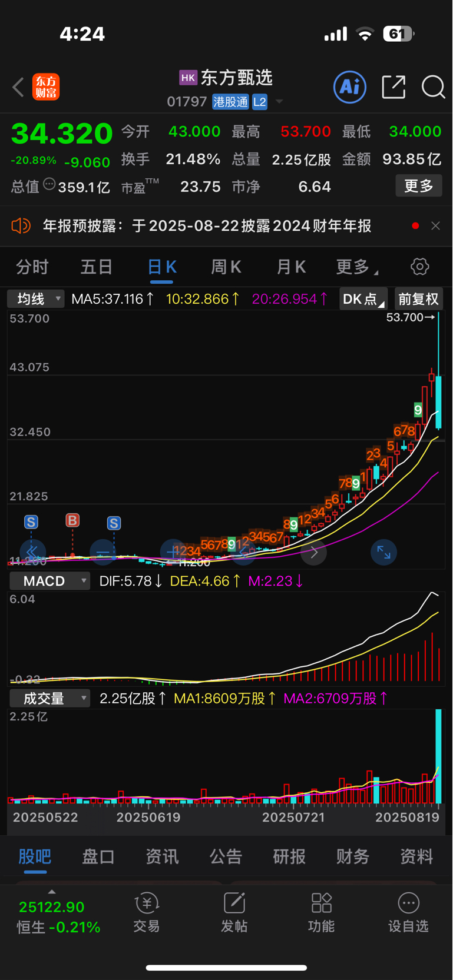
Task: Open the 盘口 tab
Action: point(98,856)
